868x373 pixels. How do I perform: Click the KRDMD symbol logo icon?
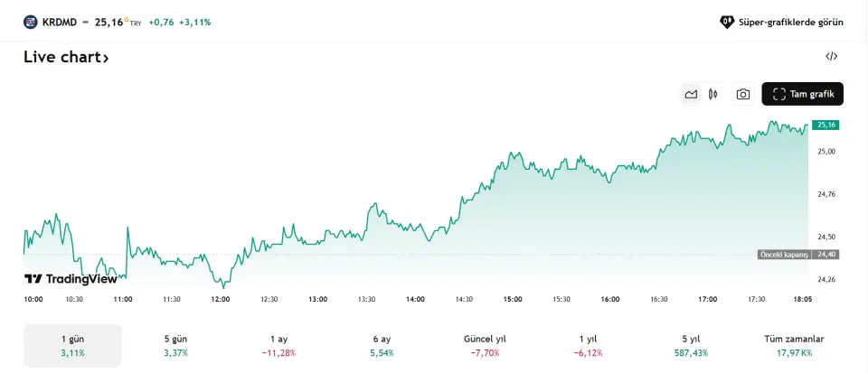30,22
